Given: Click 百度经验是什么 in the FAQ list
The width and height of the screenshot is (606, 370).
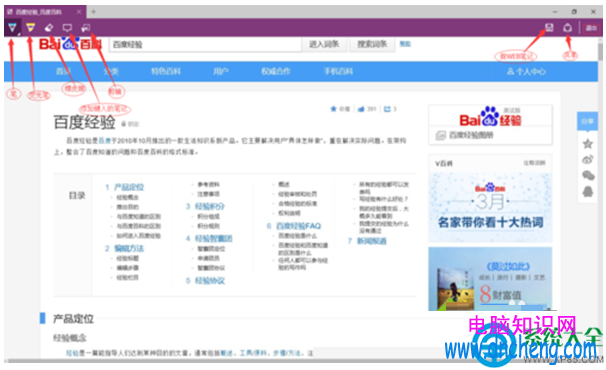Looking at the screenshot, I should 298,235.
